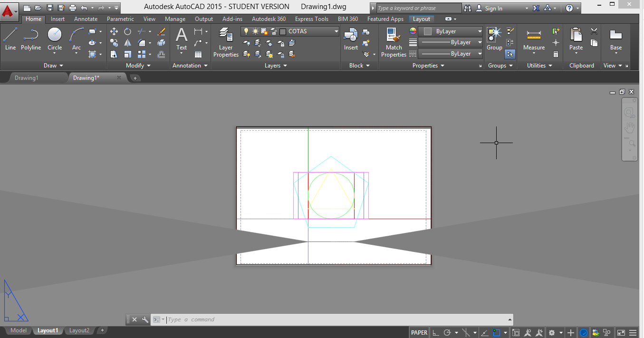Select the Scale tool in Modify panel
Screen dimensions: 644x338
pos(128,54)
